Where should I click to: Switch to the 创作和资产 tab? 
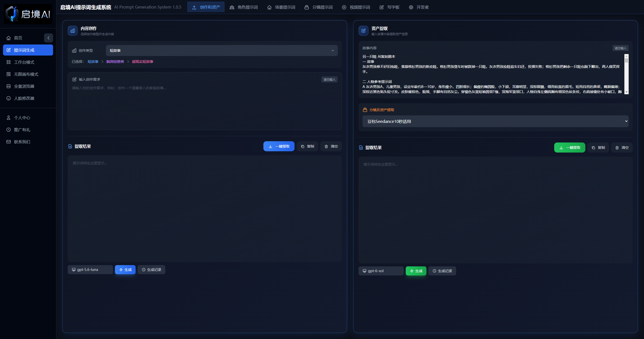coord(206,7)
